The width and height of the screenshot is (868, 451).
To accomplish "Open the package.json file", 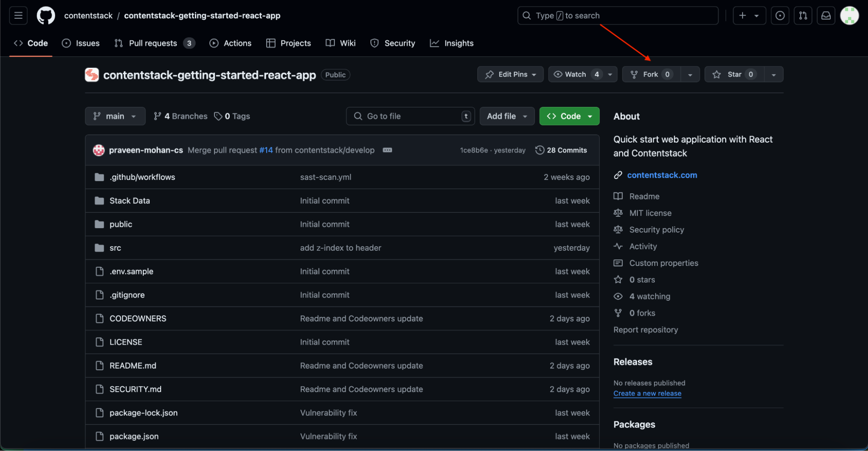I will [x=134, y=436].
